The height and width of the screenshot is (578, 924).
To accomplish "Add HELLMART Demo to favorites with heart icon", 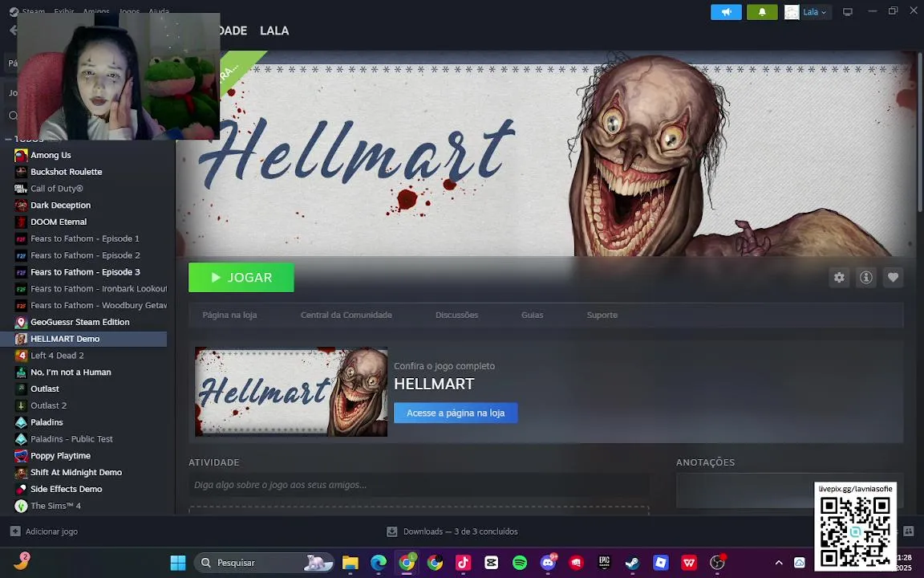I will point(894,277).
